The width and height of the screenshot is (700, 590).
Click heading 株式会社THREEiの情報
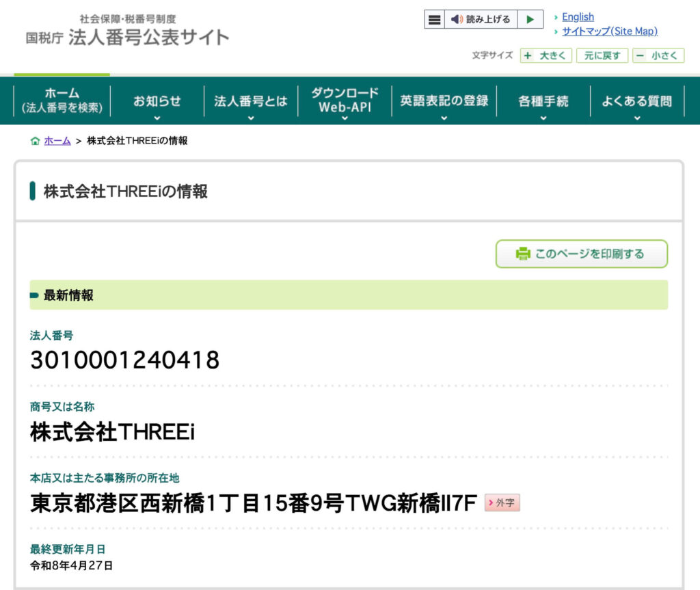tap(126, 191)
